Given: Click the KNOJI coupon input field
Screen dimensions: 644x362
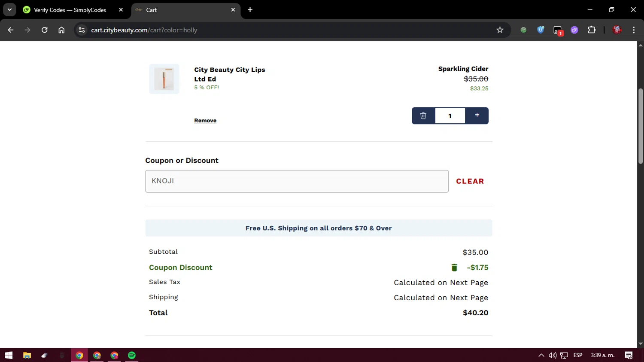Looking at the screenshot, I should [x=297, y=181].
